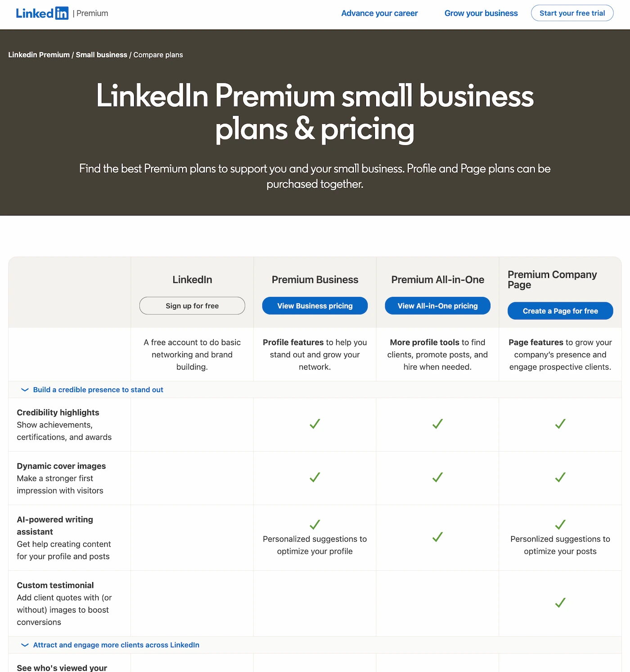
Task: Click the Credibility highlights checkmark under Premium Business
Action: point(315,424)
